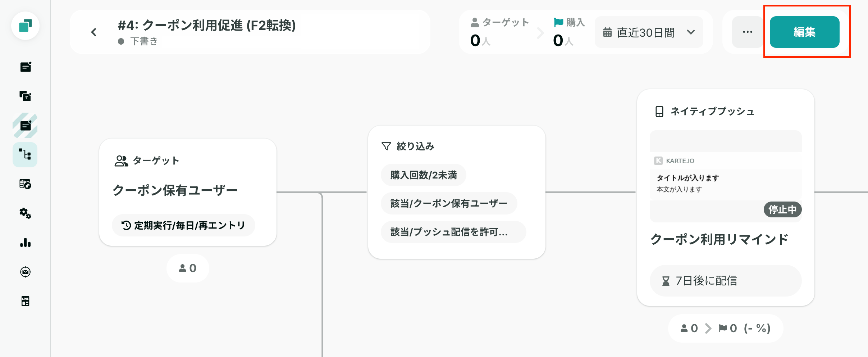Open the bar chart analytics sidebar icon
The image size is (868, 357).
tap(25, 243)
